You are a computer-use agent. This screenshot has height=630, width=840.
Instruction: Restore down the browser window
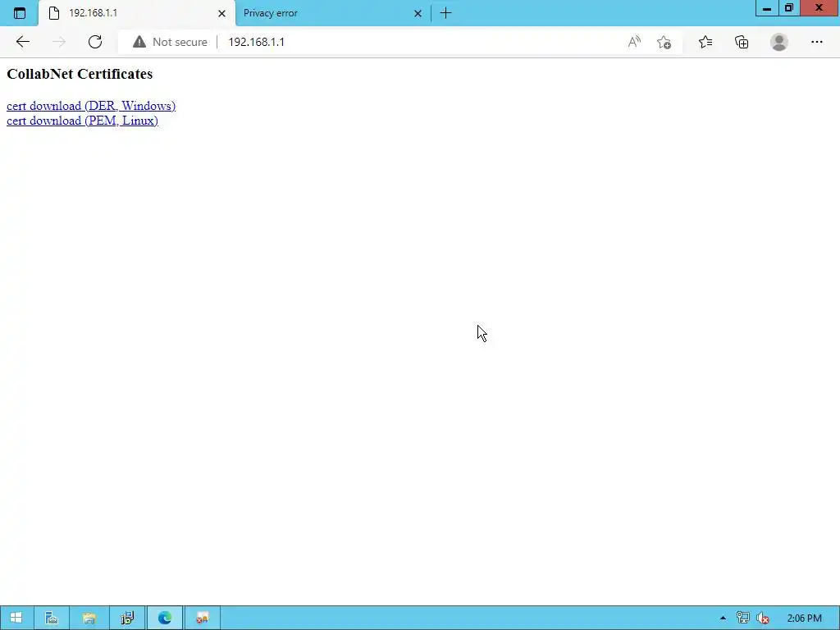pos(788,8)
